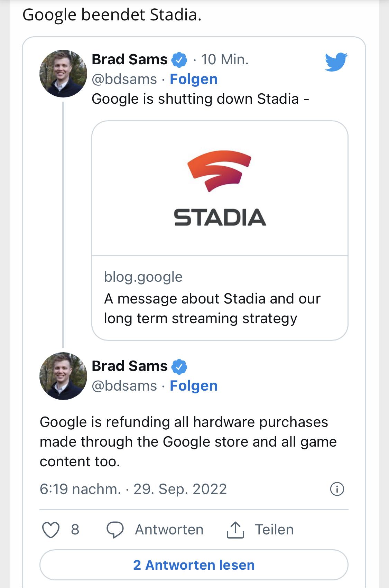Click the Teilen share label
389x588 pixels.
pos(274,530)
